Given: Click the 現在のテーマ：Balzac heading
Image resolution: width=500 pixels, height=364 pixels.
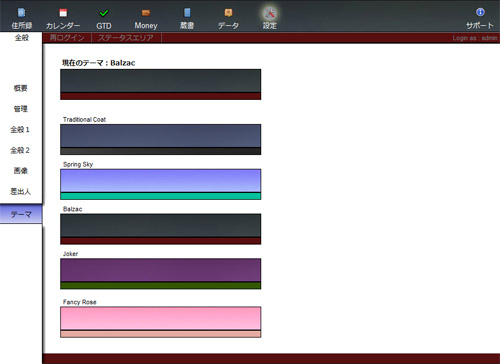Looking at the screenshot, I should 99,63.
